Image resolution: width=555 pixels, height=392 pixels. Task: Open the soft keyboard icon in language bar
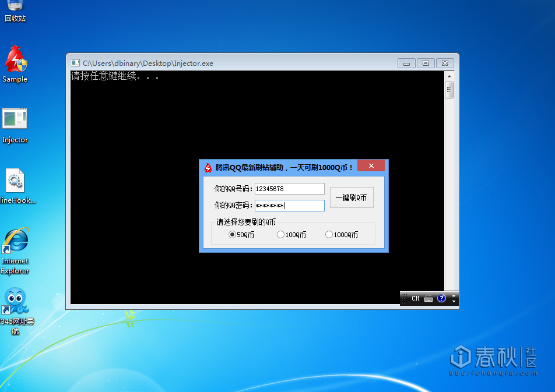coord(428,299)
